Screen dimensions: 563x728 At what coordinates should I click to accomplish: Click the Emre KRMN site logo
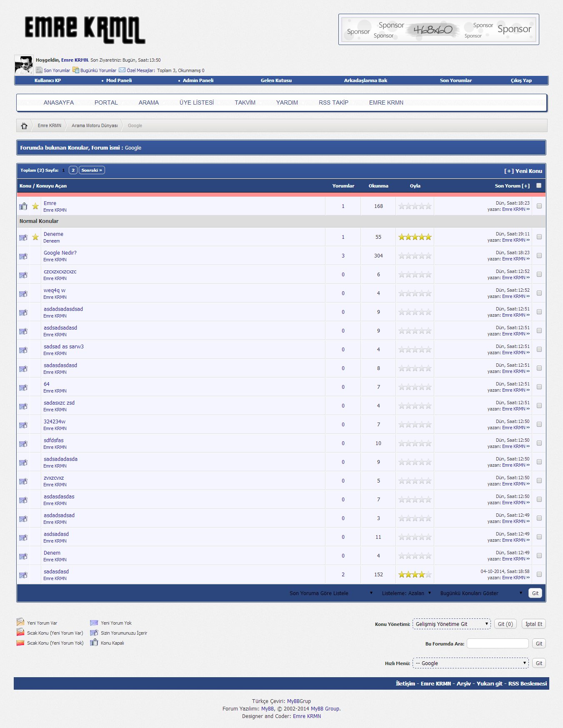[85, 30]
